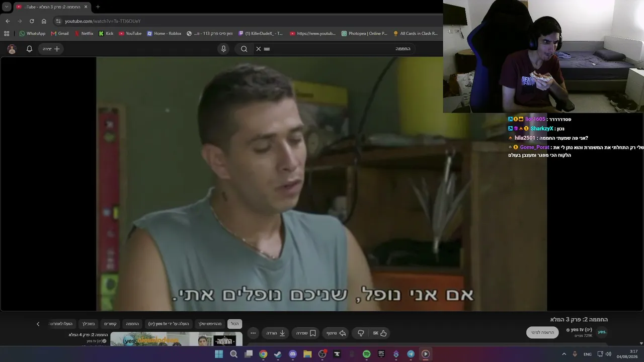Viewport: 644px width, 362px height.
Task: Click the 'יצירה' create button
Action: tap(51, 49)
